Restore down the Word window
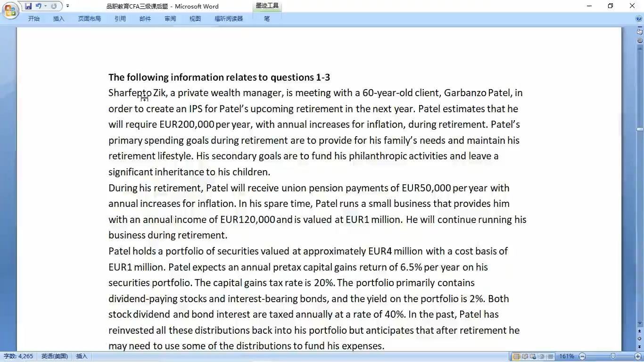 [x=611, y=6]
